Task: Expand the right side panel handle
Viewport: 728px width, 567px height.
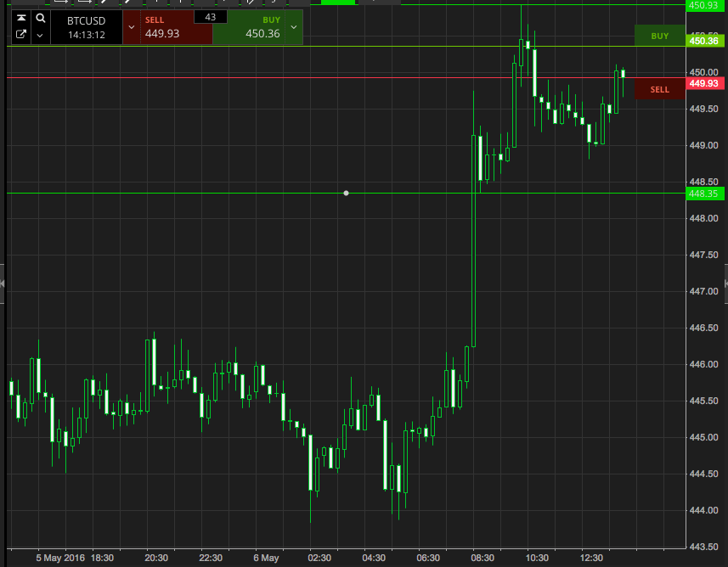Action: [x=725, y=283]
